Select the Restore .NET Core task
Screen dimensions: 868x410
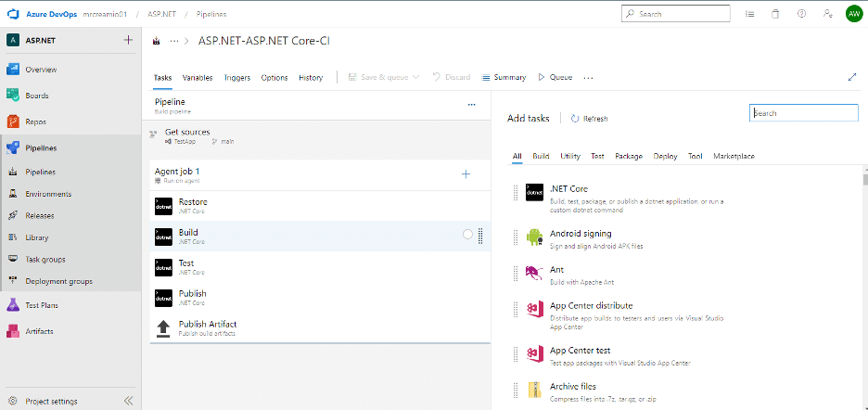(x=321, y=206)
